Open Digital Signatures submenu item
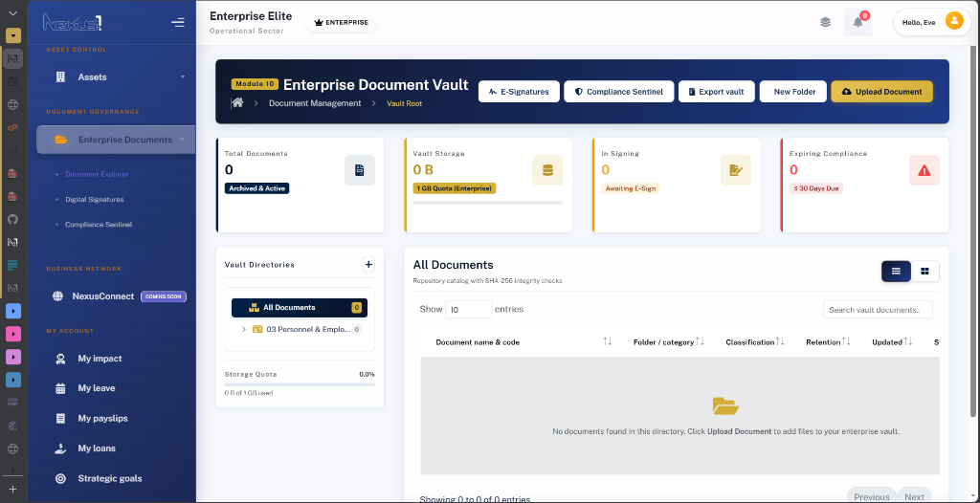Image resolution: width=980 pixels, height=503 pixels. click(95, 199)
